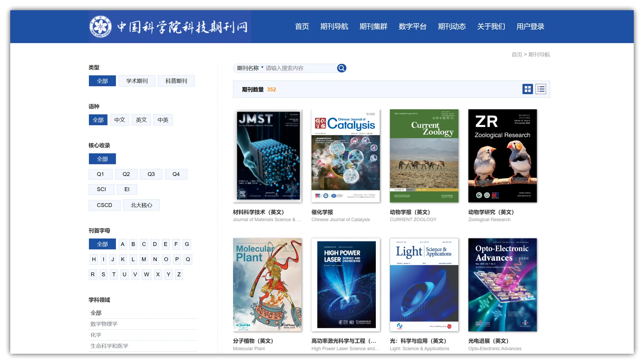
Task: Open the Chinese Journal of Catalysis cover
Action: [346, 156]
